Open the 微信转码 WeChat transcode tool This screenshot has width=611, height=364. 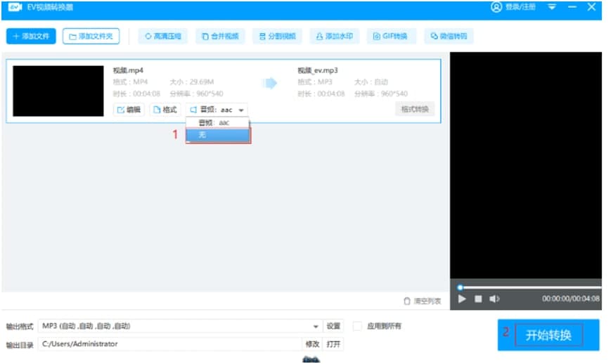(x=449, y=37)
